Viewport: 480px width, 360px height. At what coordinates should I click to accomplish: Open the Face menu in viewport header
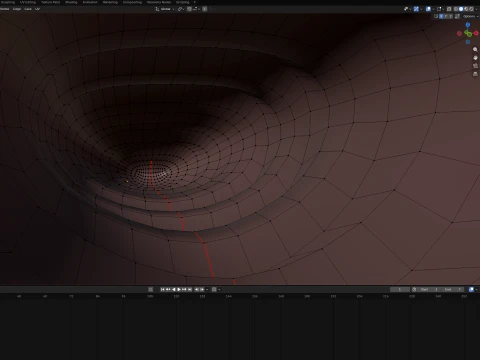28,9
